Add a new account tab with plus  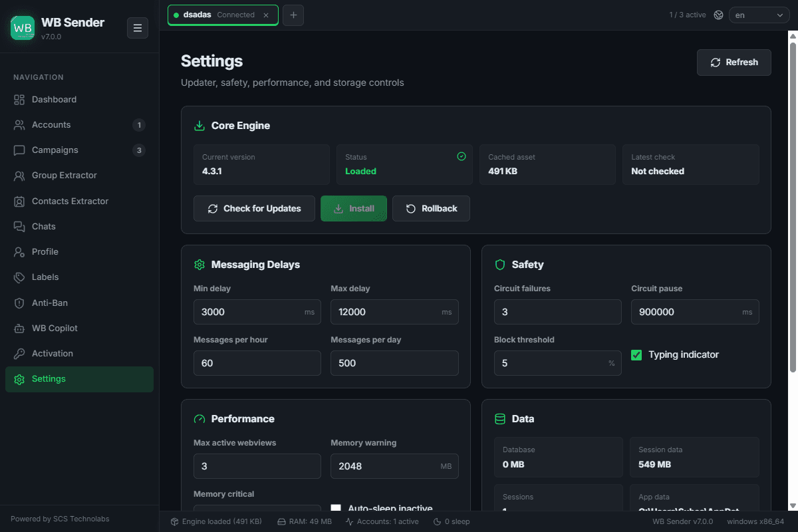coord(293,15)
